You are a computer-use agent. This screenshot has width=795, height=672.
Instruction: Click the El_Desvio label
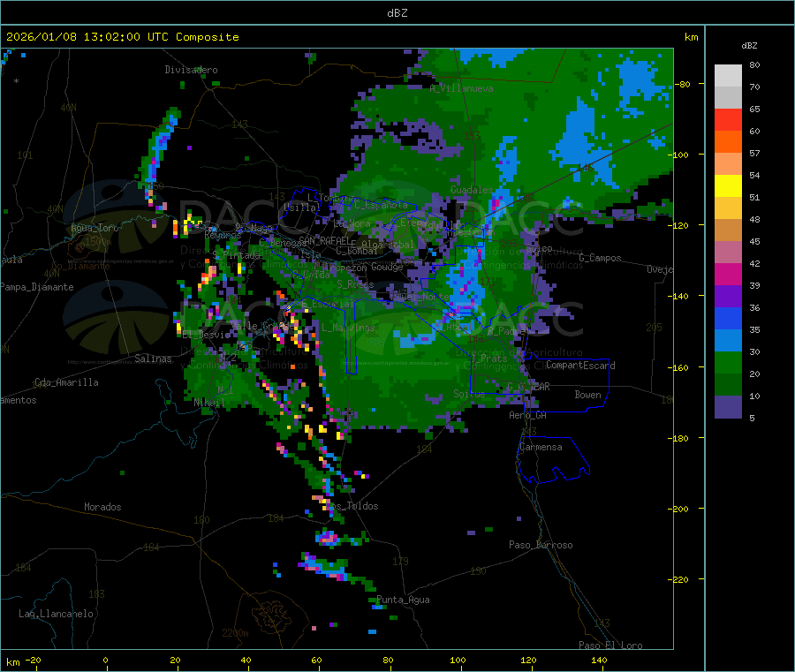(206, 335)
